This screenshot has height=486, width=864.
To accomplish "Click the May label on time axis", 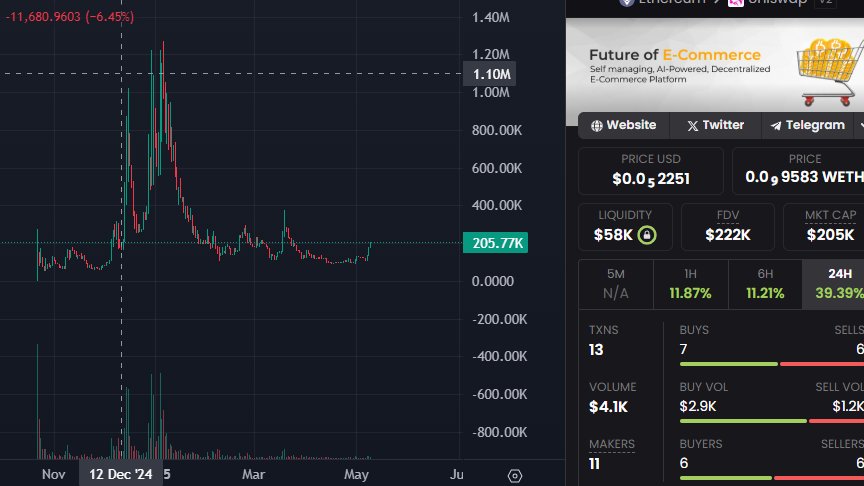I will (356, 474).
